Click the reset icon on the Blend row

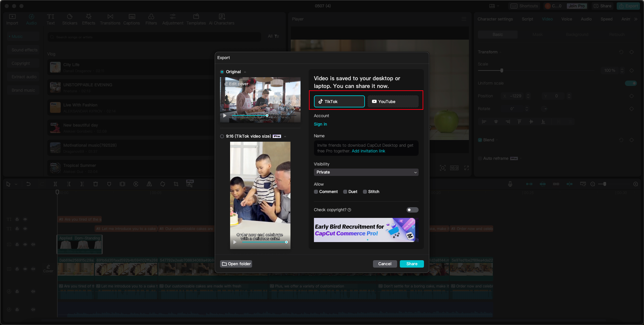pyautogui.click(x=621, y=140)
